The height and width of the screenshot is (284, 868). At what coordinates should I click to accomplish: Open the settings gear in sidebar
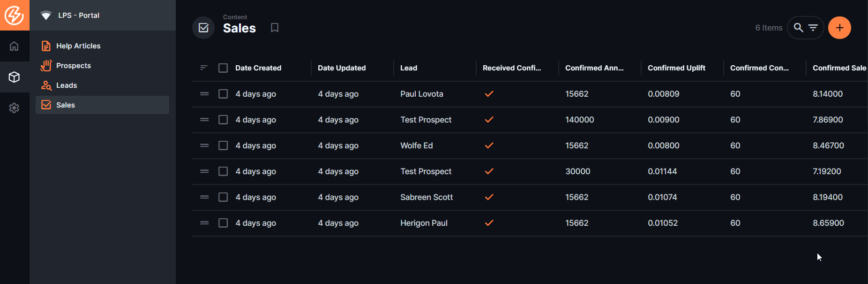(x=14, y=108)
